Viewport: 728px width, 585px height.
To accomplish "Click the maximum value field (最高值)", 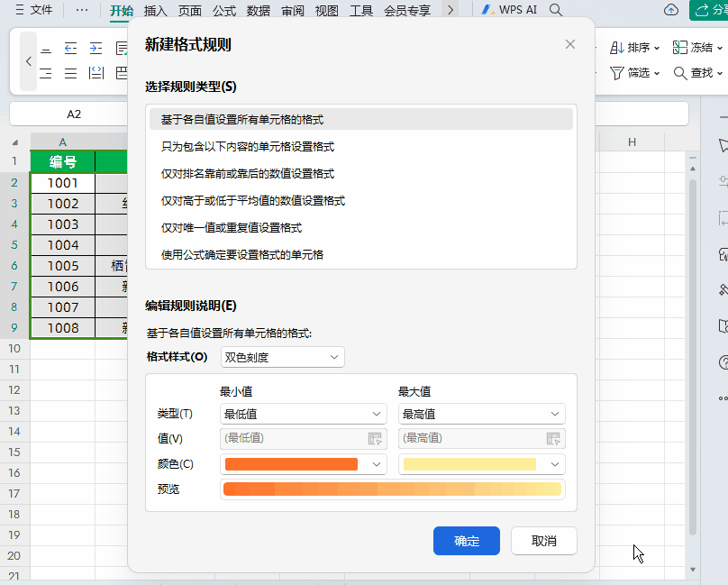I will tap(481, 438).
